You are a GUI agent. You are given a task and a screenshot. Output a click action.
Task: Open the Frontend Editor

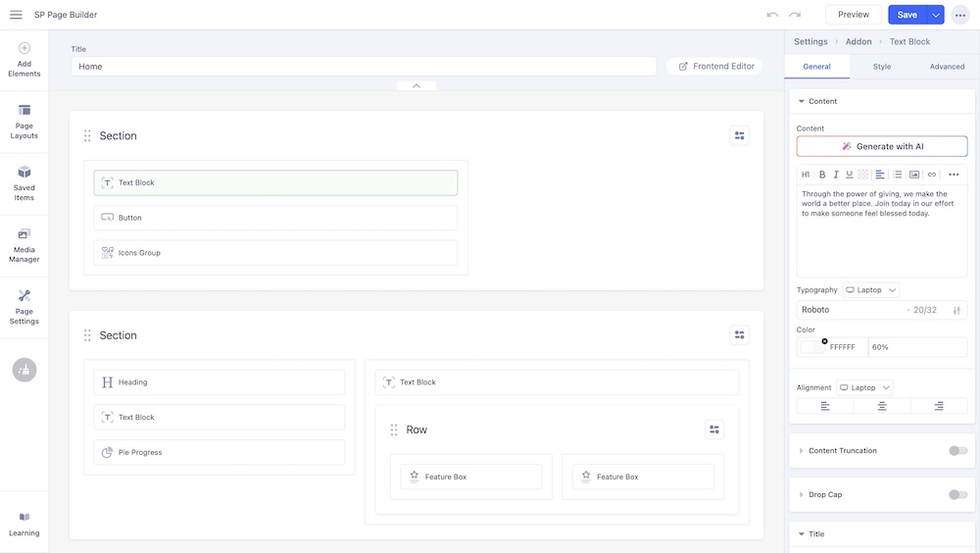(x=716, y=67)
